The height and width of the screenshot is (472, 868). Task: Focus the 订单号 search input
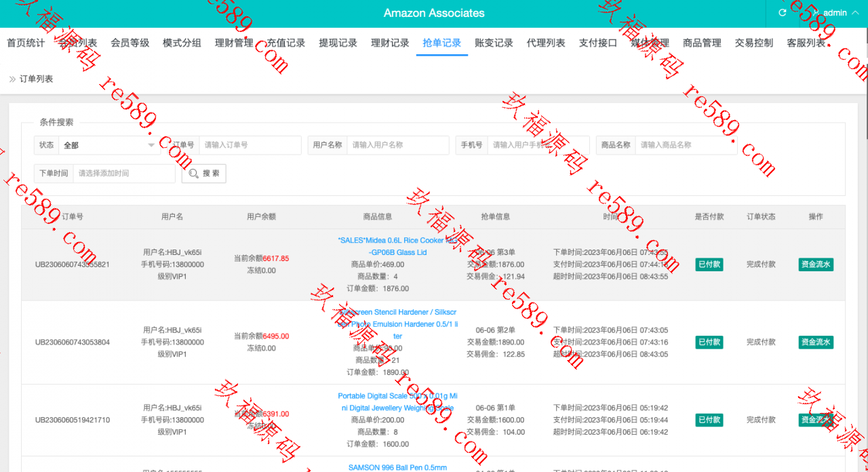tap(250, 145)
